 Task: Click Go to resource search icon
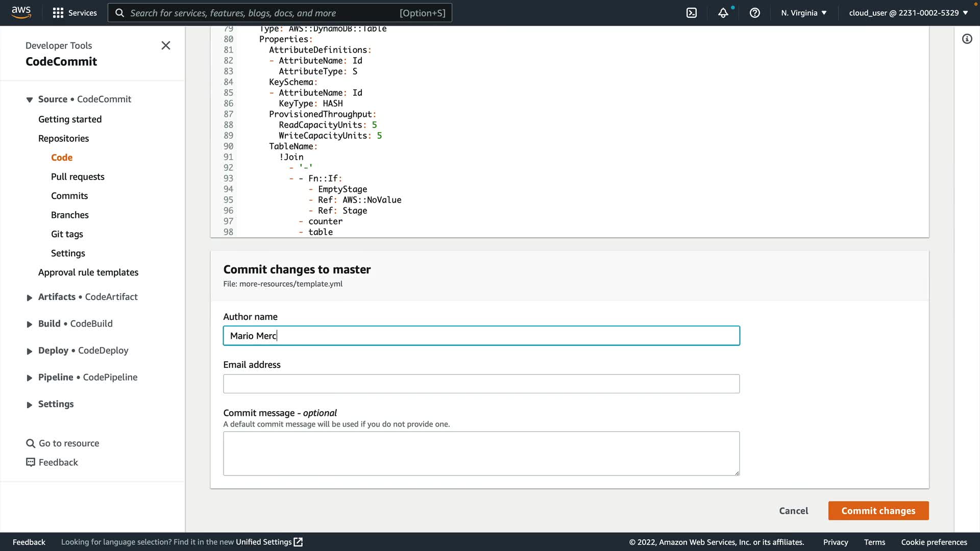pyautogui.click(x=31, y=443)
